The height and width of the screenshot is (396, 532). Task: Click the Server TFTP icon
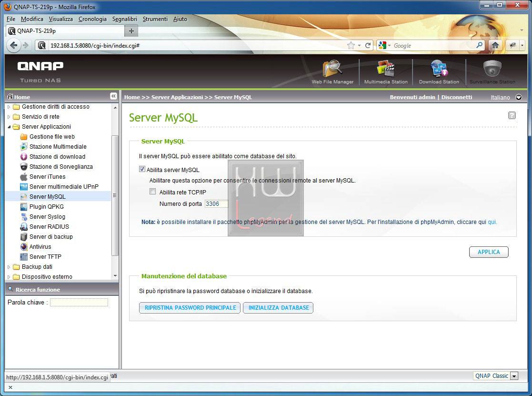[24, 257]
